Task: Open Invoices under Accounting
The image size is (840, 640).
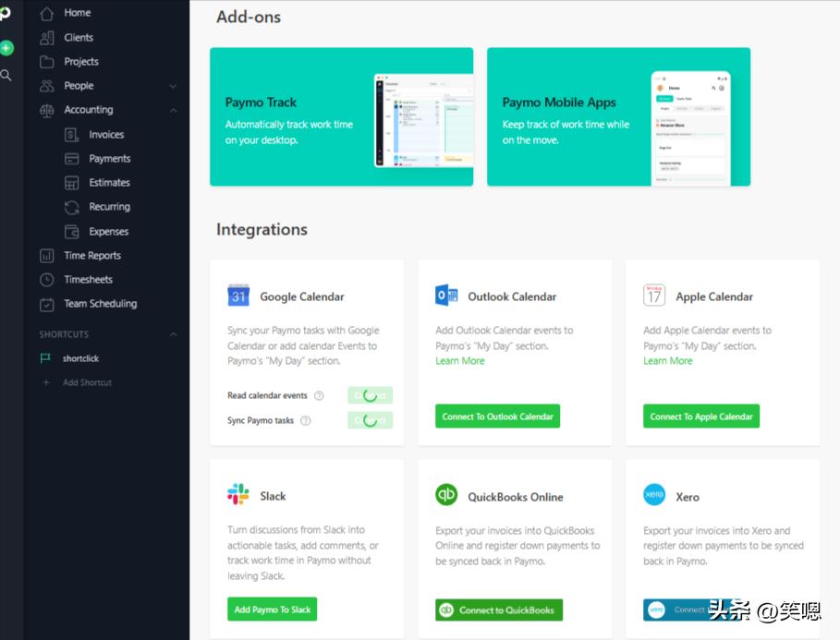Action: (x=106, y=135)
